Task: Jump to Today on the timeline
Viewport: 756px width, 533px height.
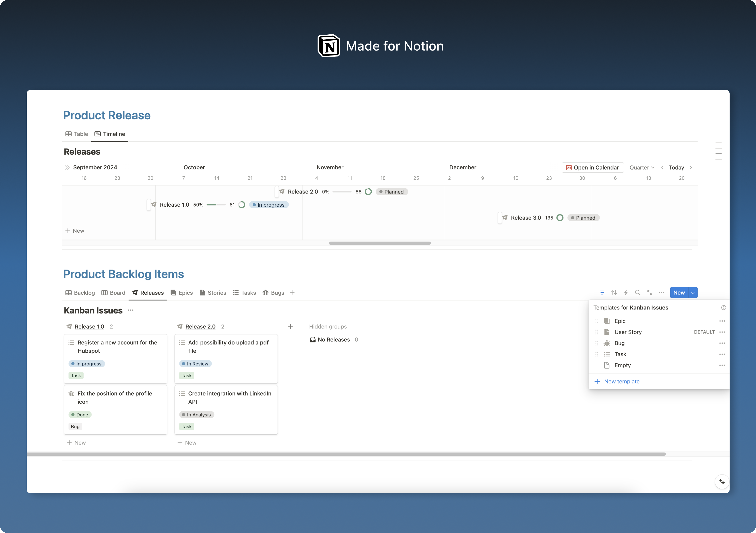Action: (x=676, y=168)
